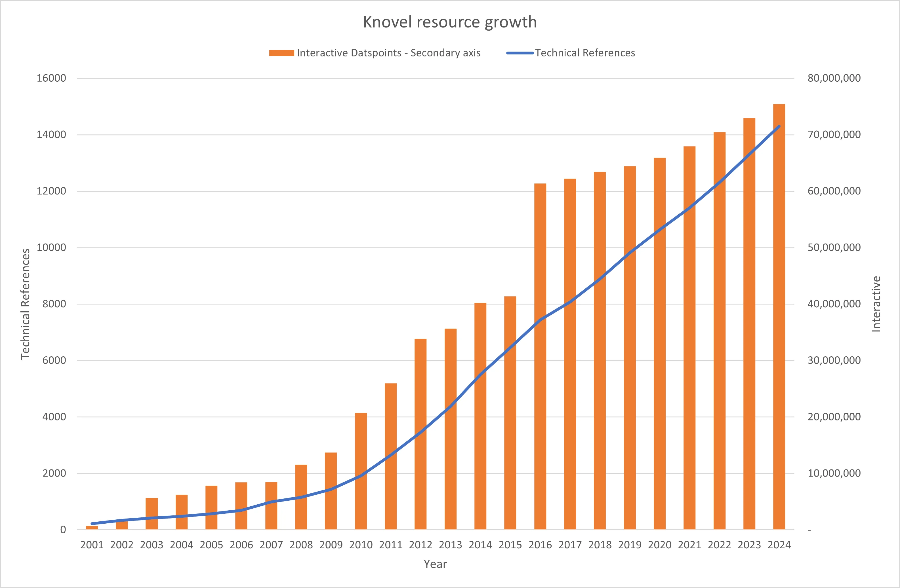Click the 16000 left axis label
Screen dimensions: 900x588
[51, 78]
